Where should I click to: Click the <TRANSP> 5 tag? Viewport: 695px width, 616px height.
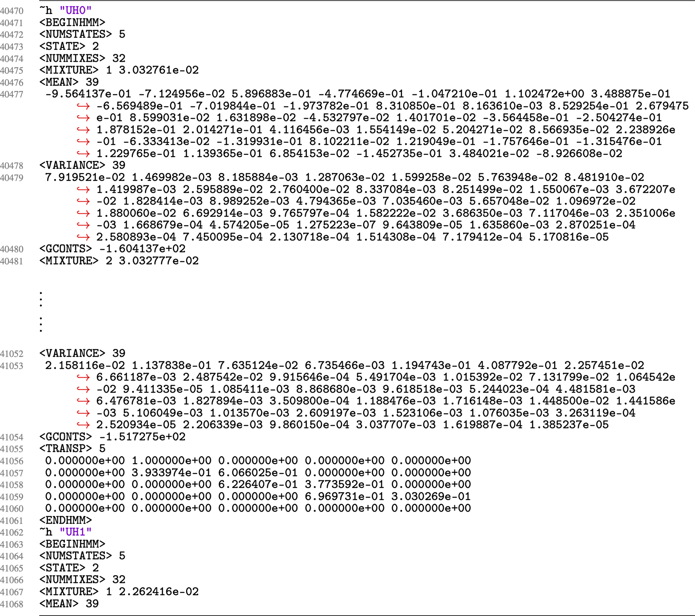coord(72,449)
